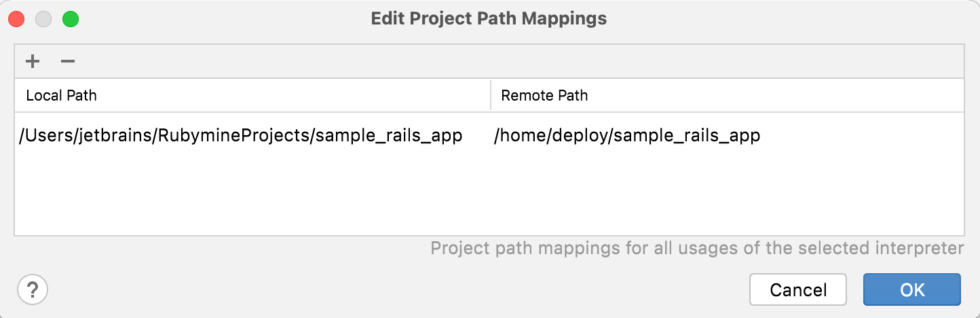Click the divider between Local and Remote Path headers

(491, 95)
